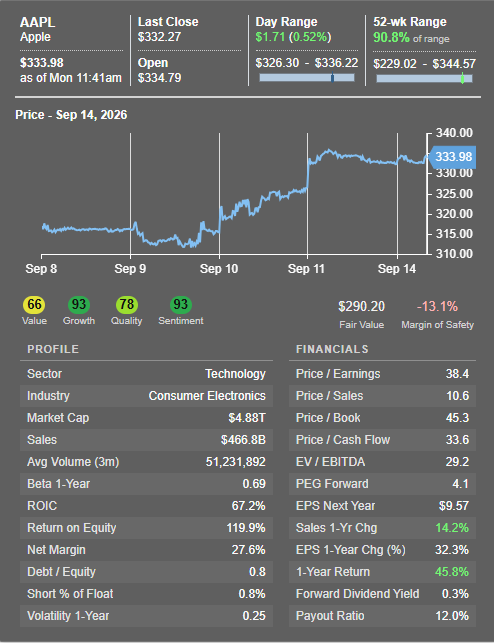
Task: Click the Sep 14 date label on chart
Action: point(396,269)
